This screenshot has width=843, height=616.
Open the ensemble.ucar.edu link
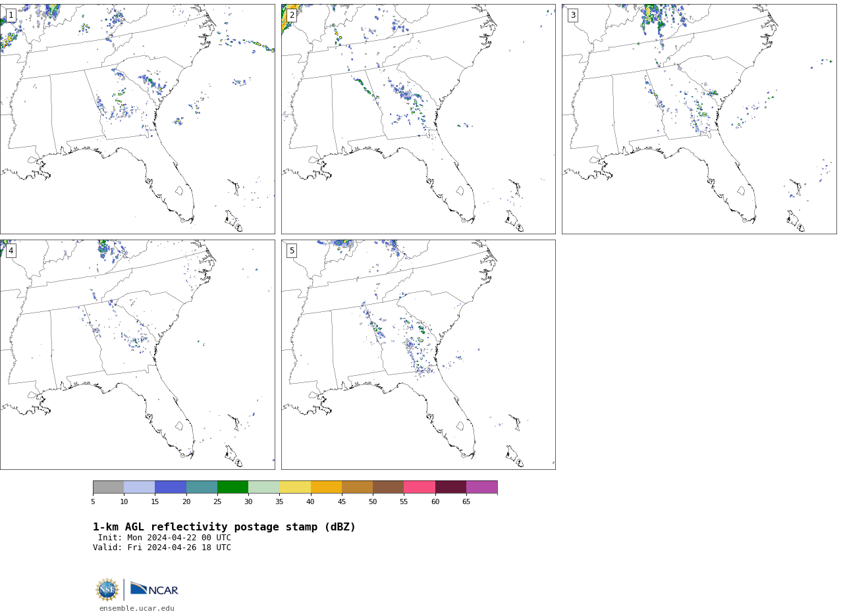(137, 609)
